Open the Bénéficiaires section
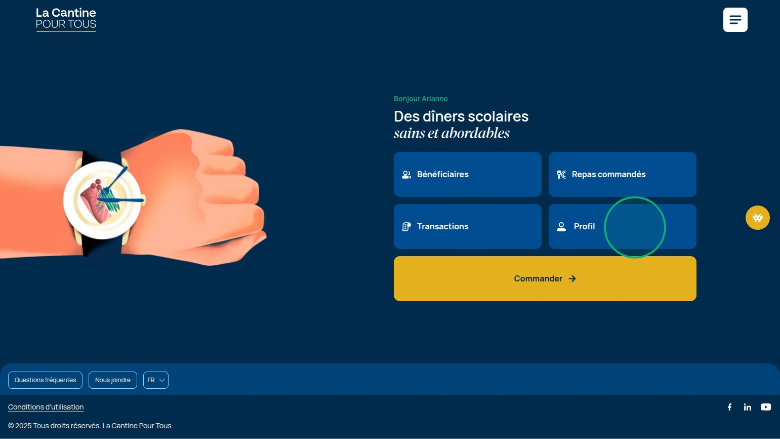 click(x=467, y=175)
